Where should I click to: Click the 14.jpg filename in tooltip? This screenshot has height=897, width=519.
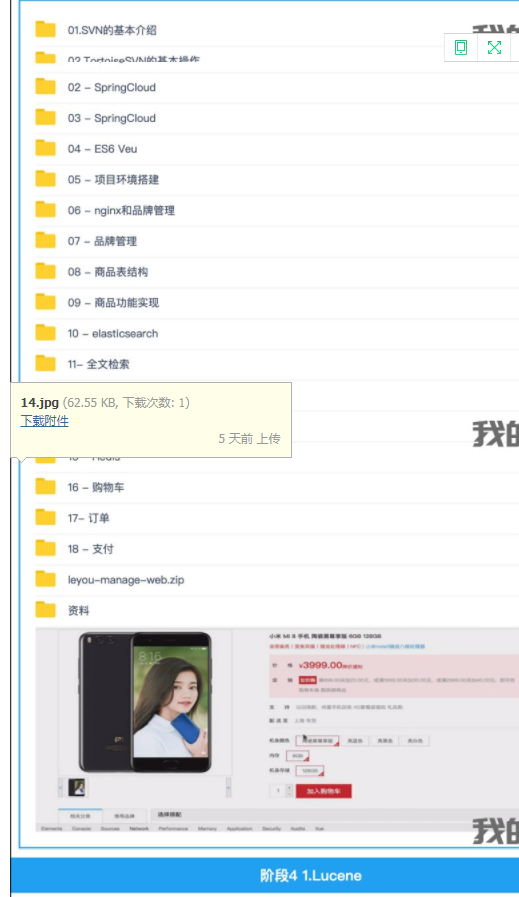pyautogui.click(x=39, y=403)
